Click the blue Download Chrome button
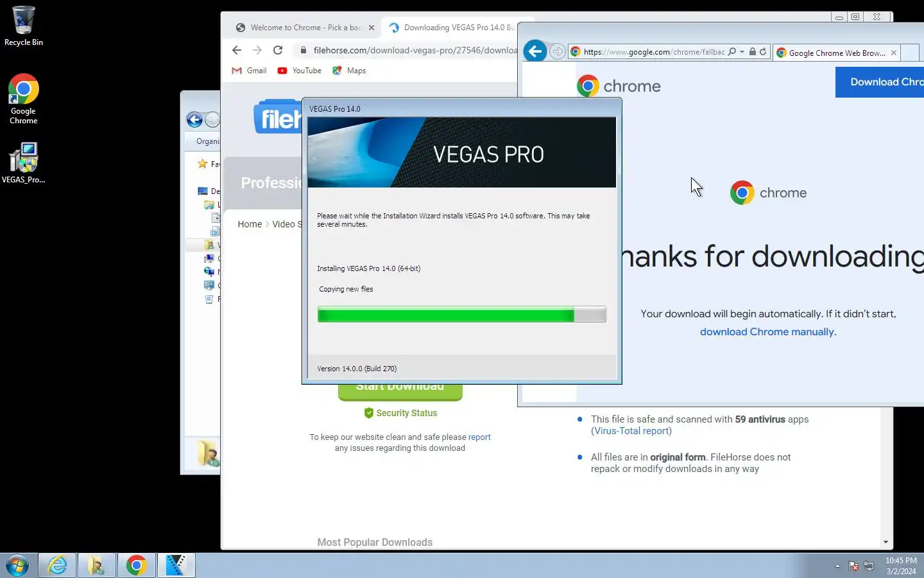The height and width of the screenshot is (578, 924). (880, 82)
